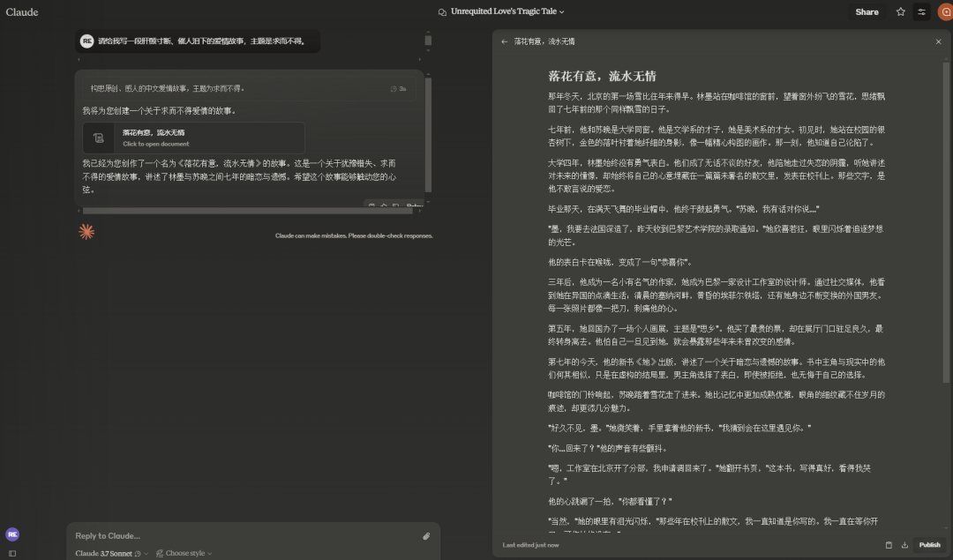This screenshot has width=953, height=560.
Task: Copy artifact text via the clipboard icon
Action: click(889, 544)
